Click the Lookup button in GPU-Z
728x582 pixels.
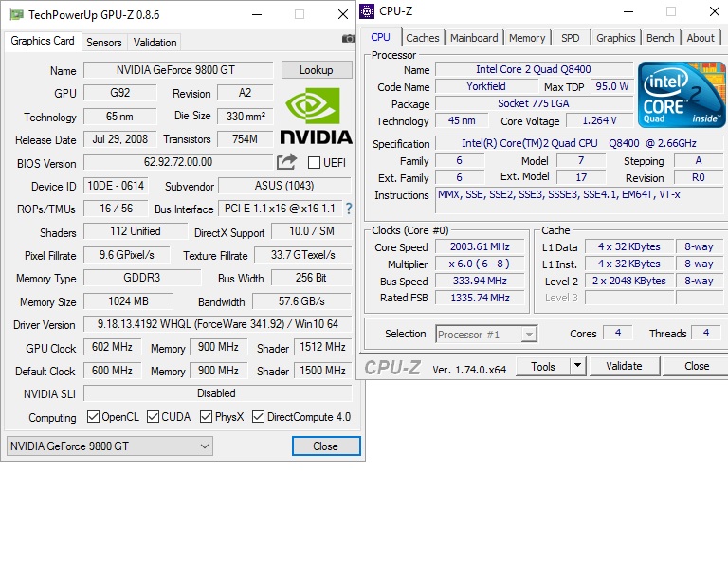click(x=317, y=70)
